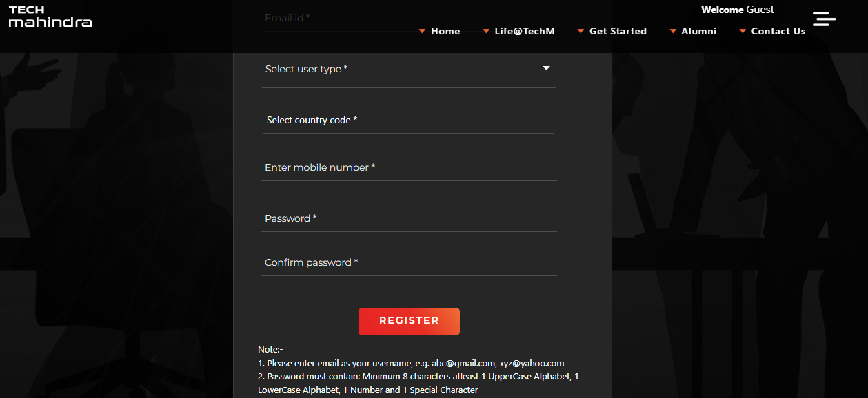Click the orange arrow beside Home

422,32
